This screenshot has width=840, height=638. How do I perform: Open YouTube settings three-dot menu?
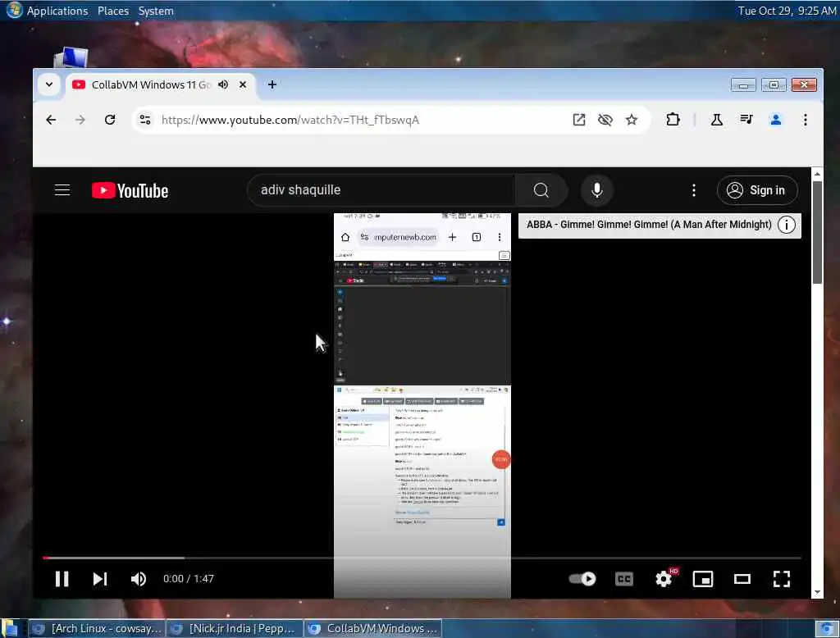click(x=694, y=190)
